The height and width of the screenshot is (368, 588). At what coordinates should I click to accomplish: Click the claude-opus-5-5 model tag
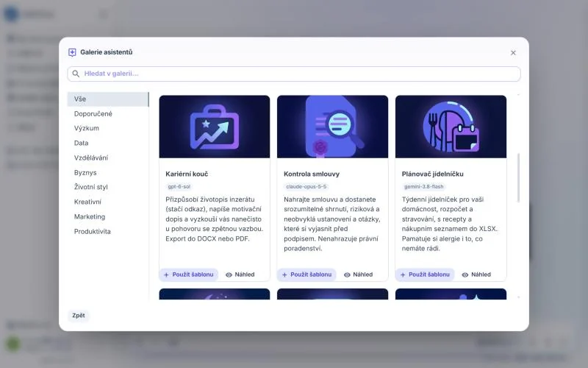point(306,187)
